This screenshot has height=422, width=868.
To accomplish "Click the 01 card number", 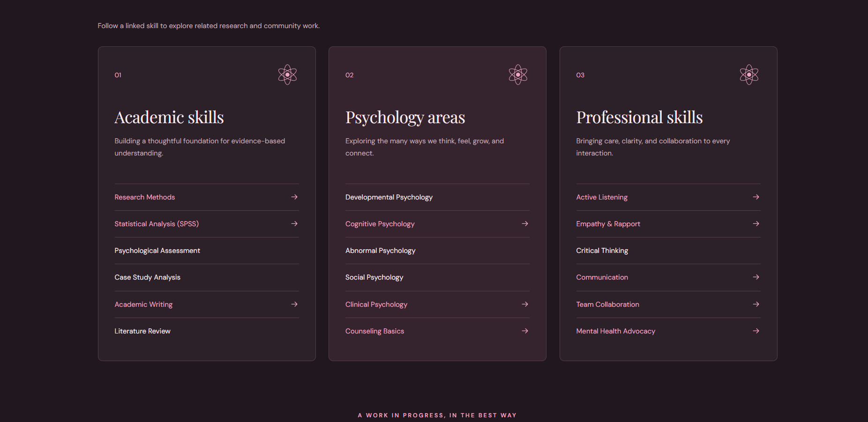I will pyautogui.click(x=118, y=75).
